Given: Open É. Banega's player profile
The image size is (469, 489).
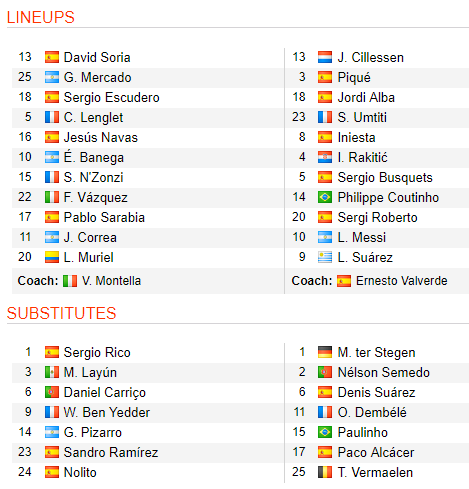Looking at the screenshot, I should point(94,157).
